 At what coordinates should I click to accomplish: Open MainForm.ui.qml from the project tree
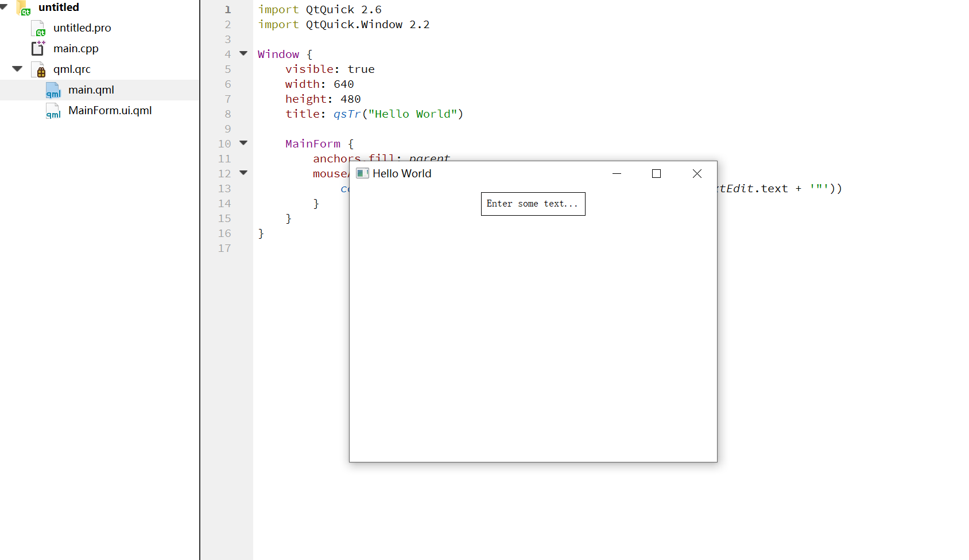(110, 111)
